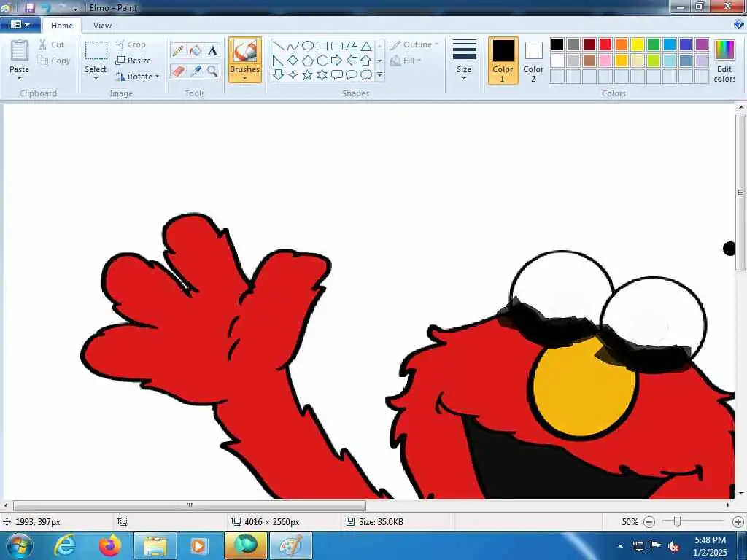Select the Pencil tool
Viewport: 747px width, 560px height.
pos(178,50)
